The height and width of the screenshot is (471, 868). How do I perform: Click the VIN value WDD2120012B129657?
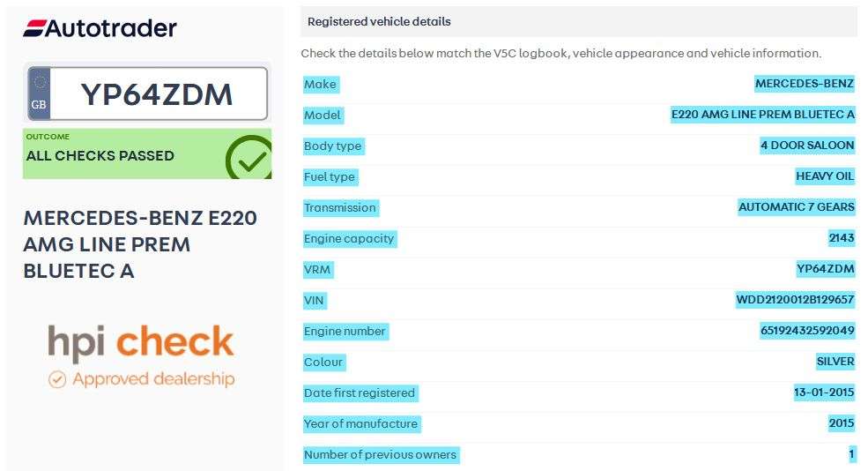click(x=795, y=300)
